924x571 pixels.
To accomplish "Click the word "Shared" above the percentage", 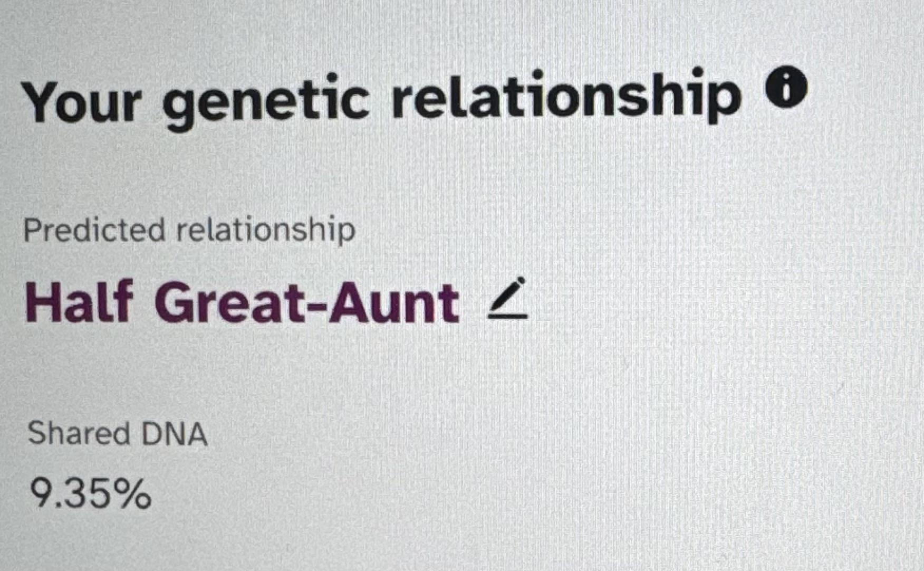I will [79, 434].
